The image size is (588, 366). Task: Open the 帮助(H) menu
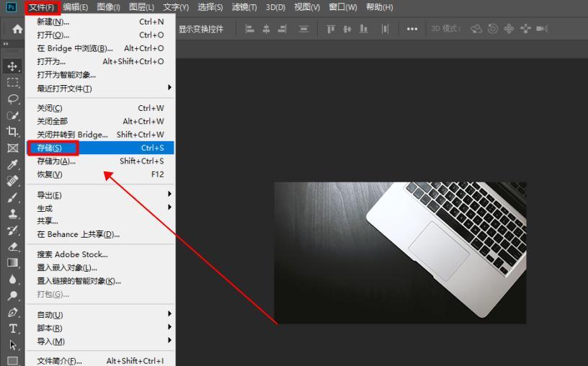380,7
